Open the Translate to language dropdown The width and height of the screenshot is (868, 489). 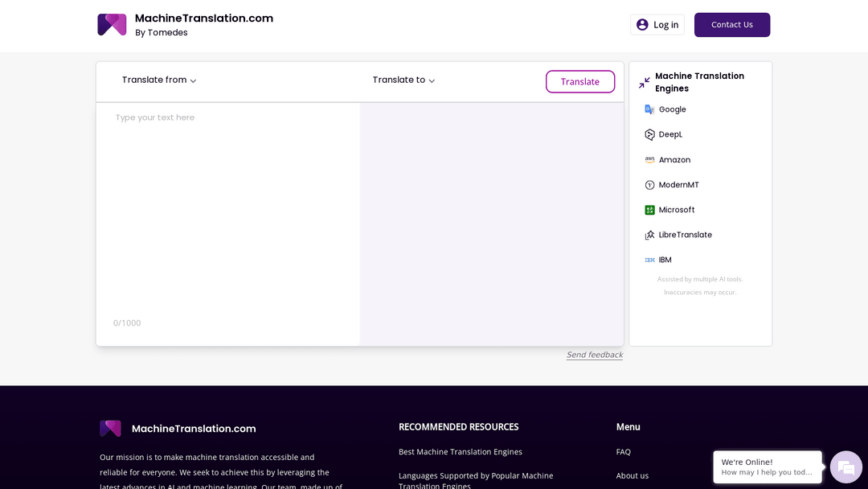pos(403,80)
